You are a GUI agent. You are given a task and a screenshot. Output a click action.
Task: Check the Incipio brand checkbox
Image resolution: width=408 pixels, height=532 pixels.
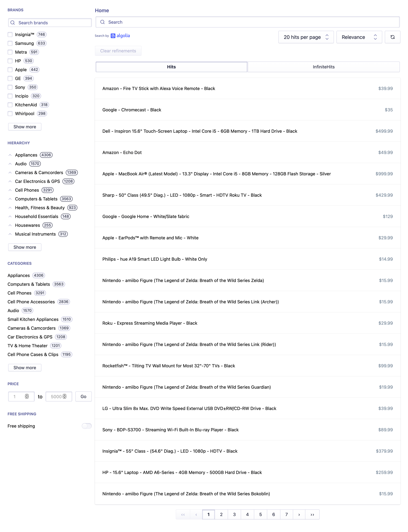click(10, 96)
